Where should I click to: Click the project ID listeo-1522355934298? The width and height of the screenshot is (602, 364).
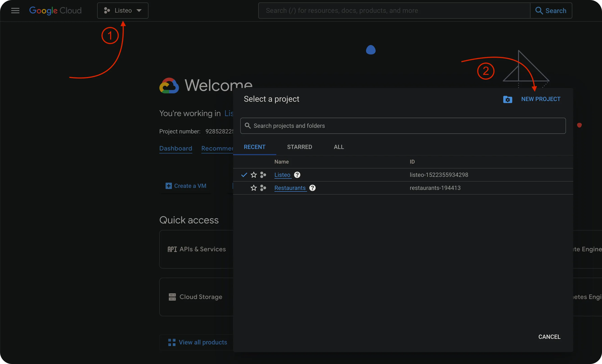(x=439, y=175)
